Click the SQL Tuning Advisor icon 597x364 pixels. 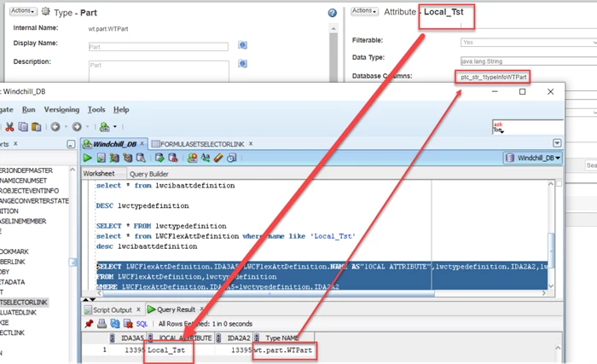pyautogui.click(x=141, y=158)
